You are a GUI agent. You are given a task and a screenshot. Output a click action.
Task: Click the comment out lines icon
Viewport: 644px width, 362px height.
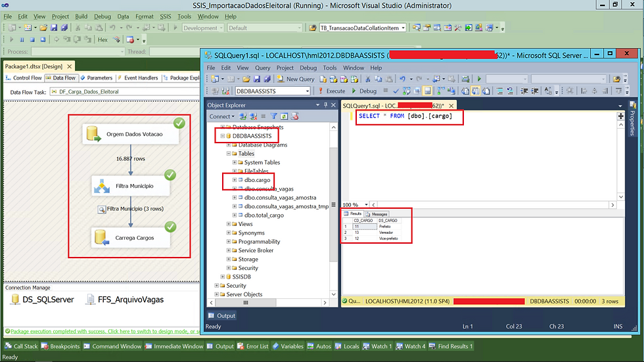pos(499,91)
